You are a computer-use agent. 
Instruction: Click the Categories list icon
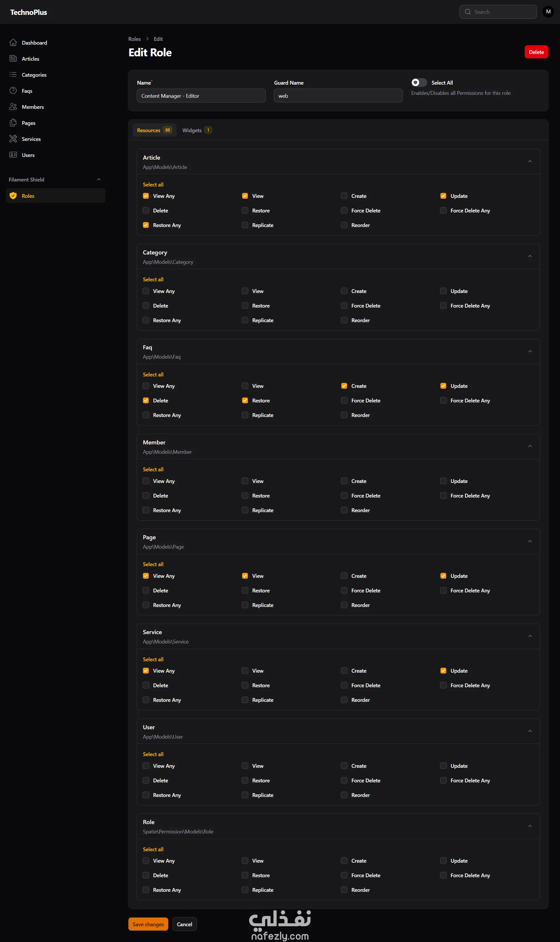[13, 75]
